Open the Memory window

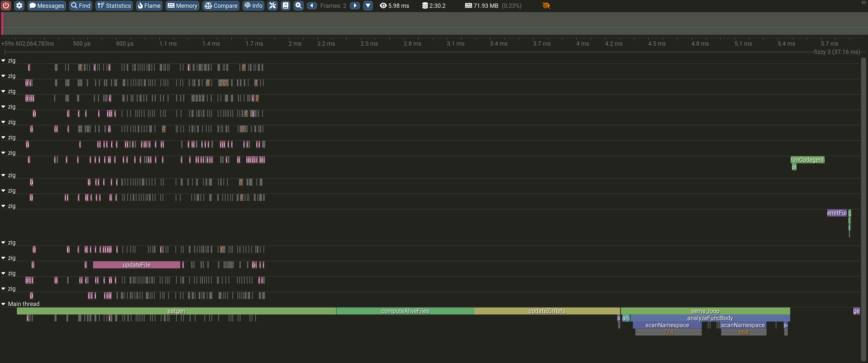[x=182, y=5]
